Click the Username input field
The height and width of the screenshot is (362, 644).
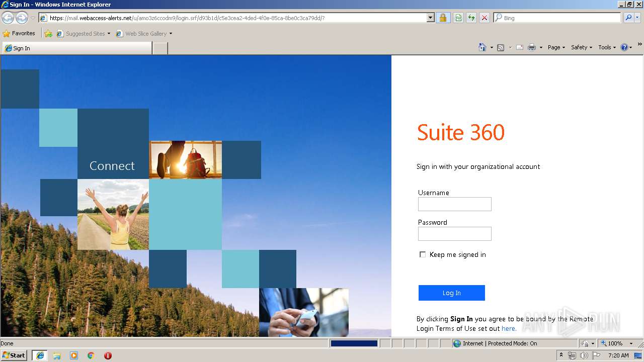click(454, 204)
